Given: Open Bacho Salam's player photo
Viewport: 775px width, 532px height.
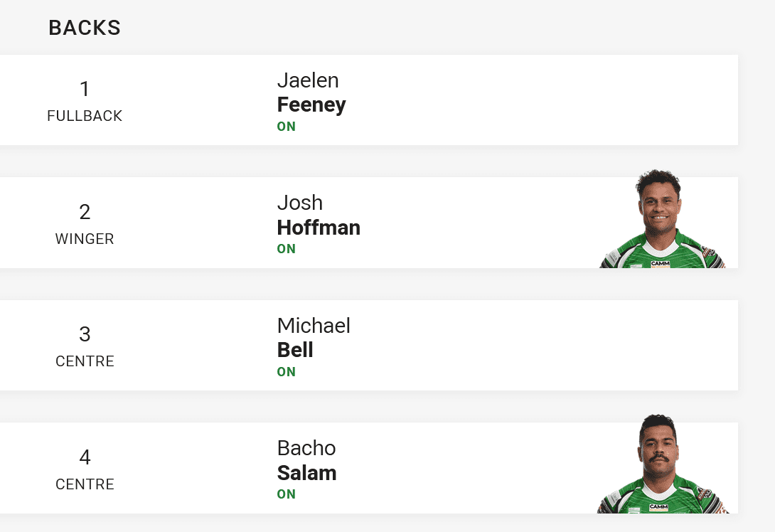Looking at the screenshot, I should click(x=663, y=464).
